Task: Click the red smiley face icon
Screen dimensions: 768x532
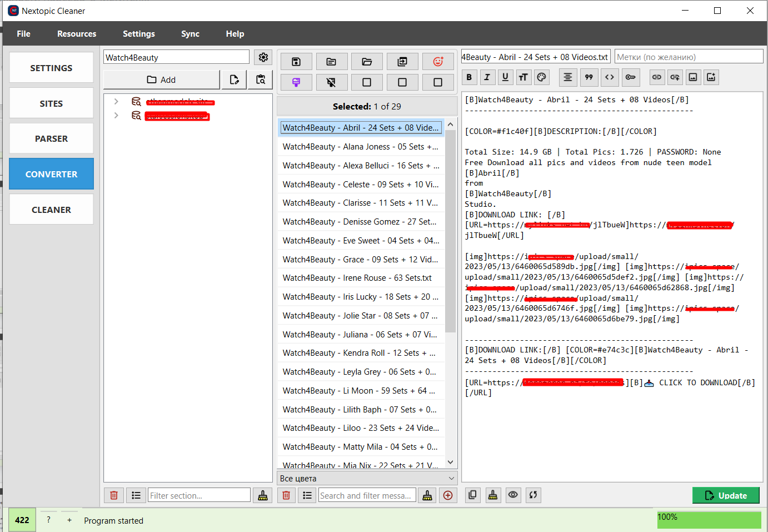Action: tap(438, 62)
